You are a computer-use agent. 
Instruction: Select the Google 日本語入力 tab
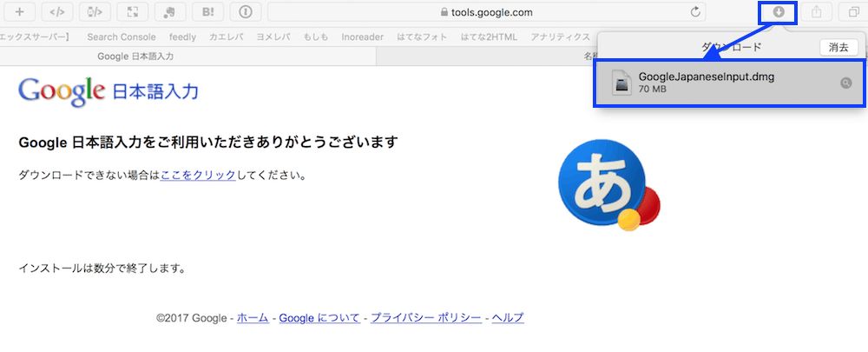click(187, 56)
